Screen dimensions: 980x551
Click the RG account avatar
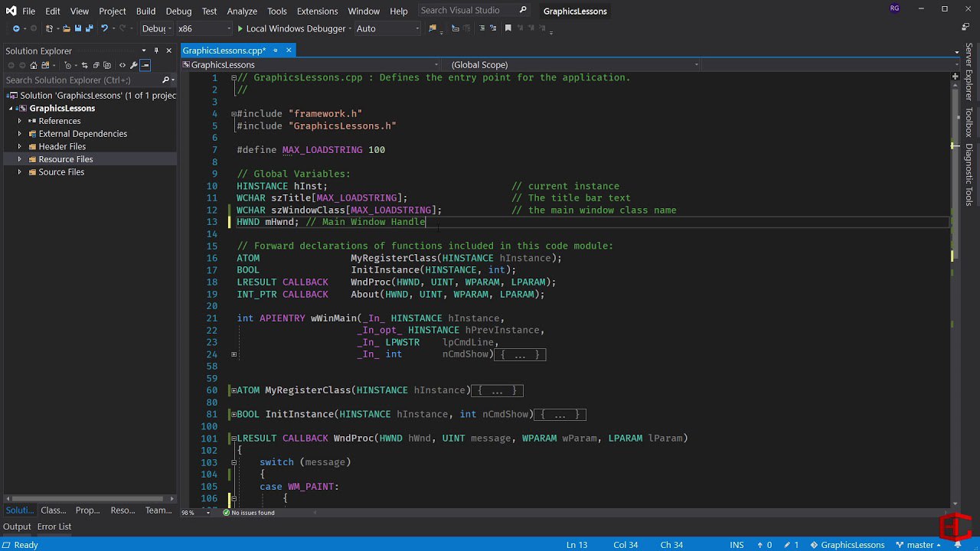[x=895, y=8]
